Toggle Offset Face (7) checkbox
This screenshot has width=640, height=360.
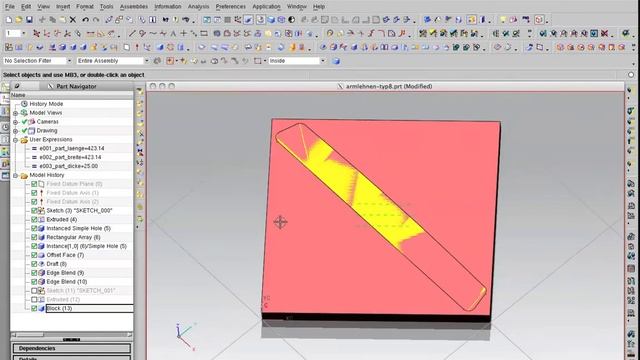coord(34,255)
